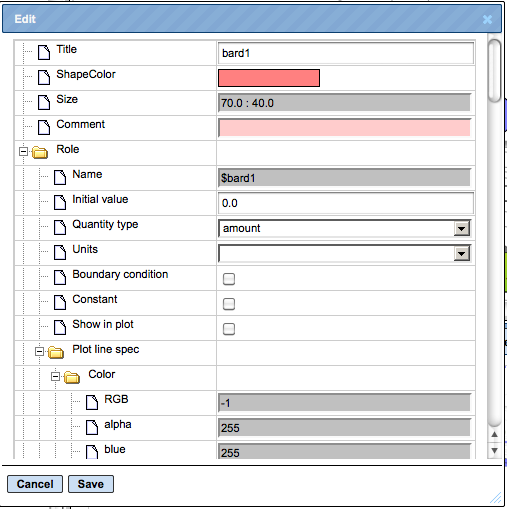Click the vertical scrollbar thumb
Viewport: 507px width, 509px height.
pos(494,70)
